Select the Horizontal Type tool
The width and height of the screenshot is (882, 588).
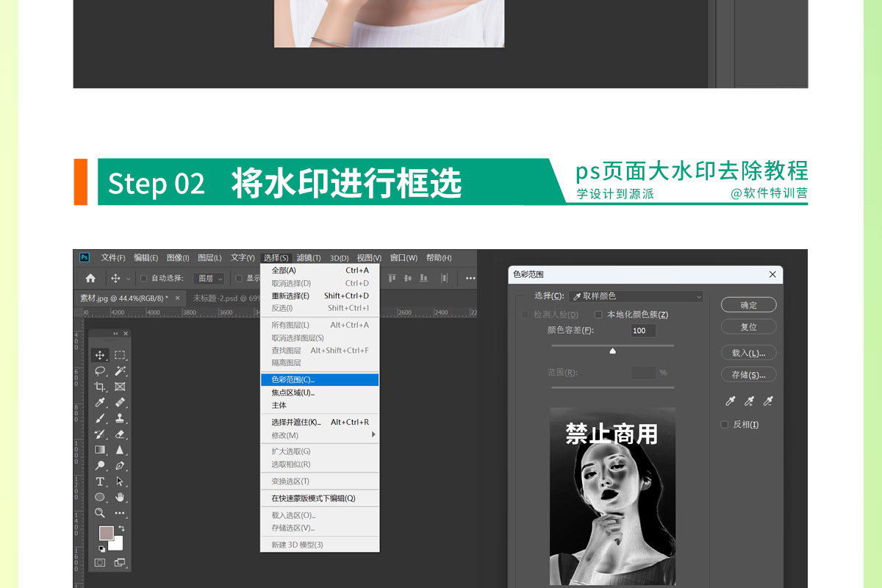[x=100, y=481]
